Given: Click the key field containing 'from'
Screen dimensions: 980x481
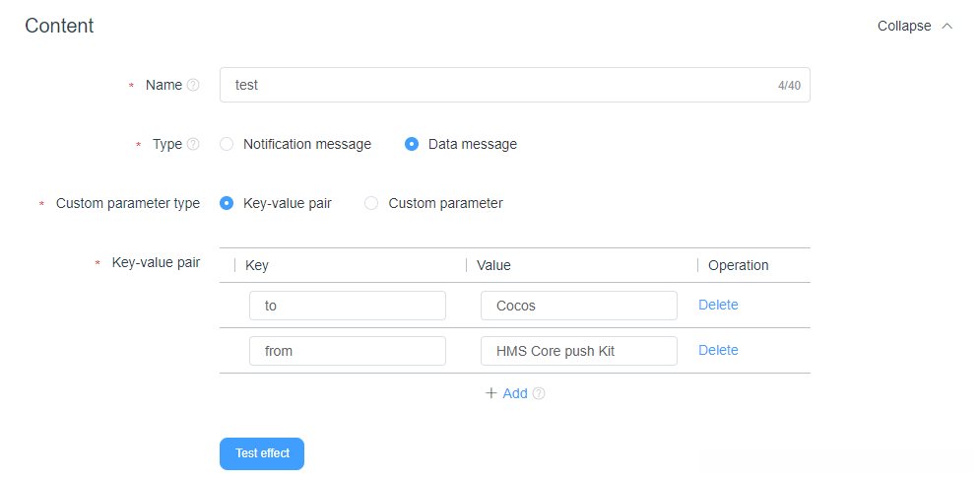Looking at the screenshot, I should pos(347,351).
